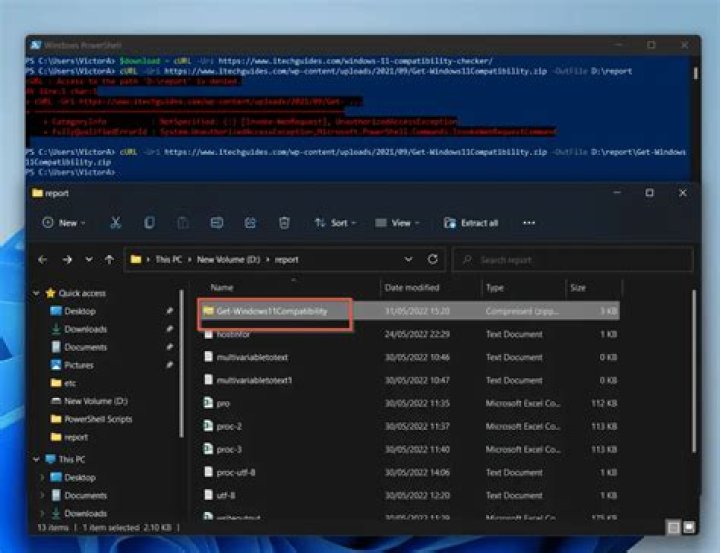Screen dimensions: 720x553
Task: Switch to details view in status bar
Action: (672, 527)
